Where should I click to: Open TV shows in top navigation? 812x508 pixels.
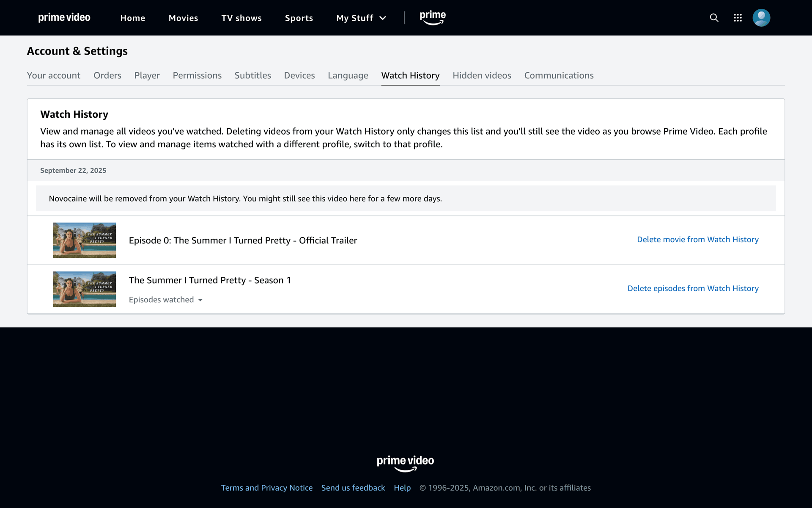241,18
